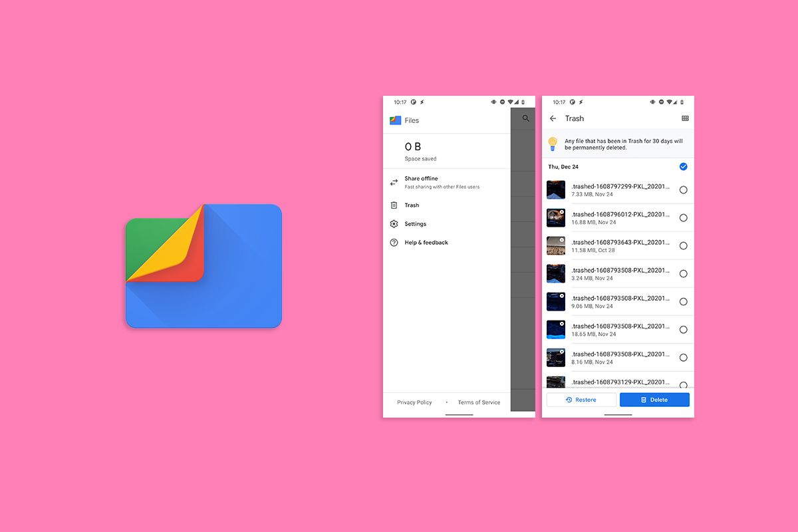Open the Privacy Policy link
Viewport: 798px width, 532px height.
(x=414, y=402)
